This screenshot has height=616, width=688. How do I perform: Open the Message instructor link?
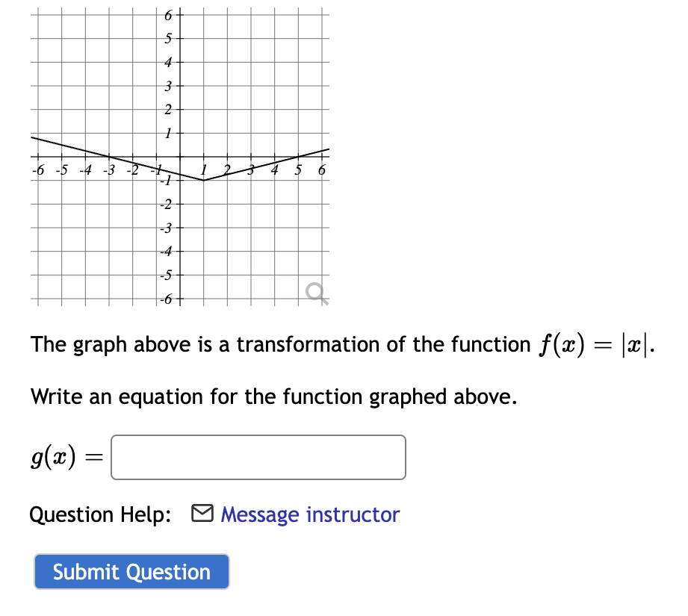310,514
